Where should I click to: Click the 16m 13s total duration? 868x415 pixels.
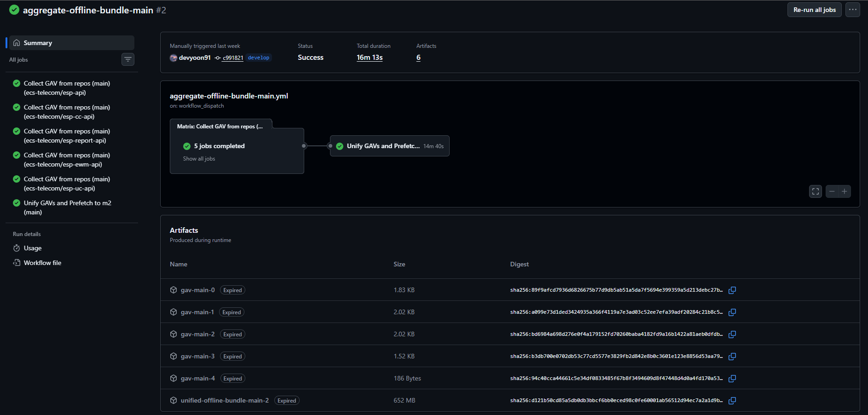[370, 58]
